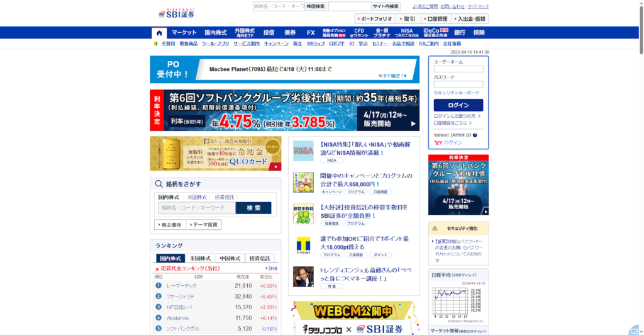Open the 移管手数料 全額バック thumbnail
The width and height of the screenshot is (644, 335).
303,213
